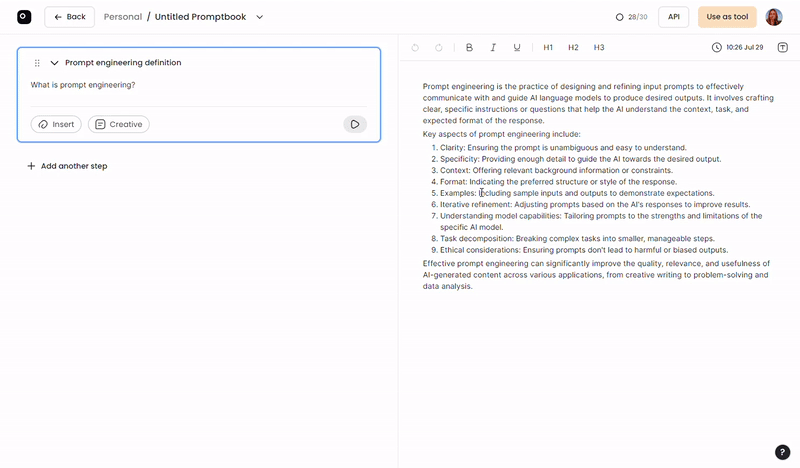
Task: Grab the step drag handle icon
Action: point(37,63)
